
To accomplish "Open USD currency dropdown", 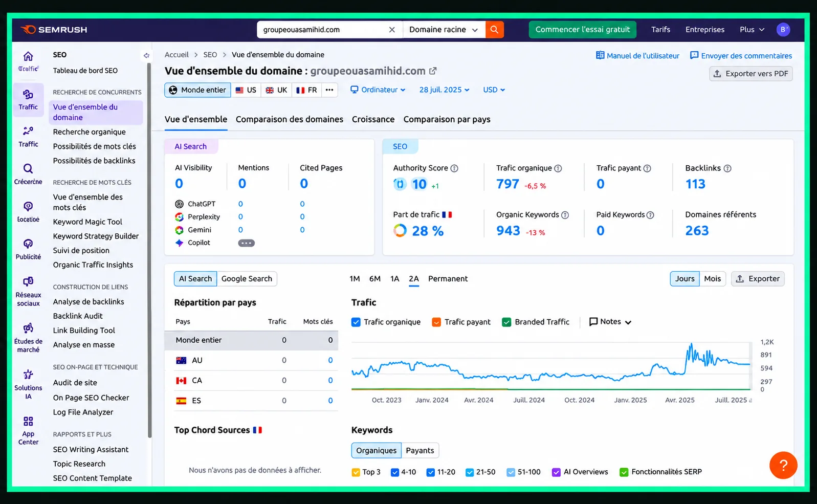I will [x=494, y=90].
